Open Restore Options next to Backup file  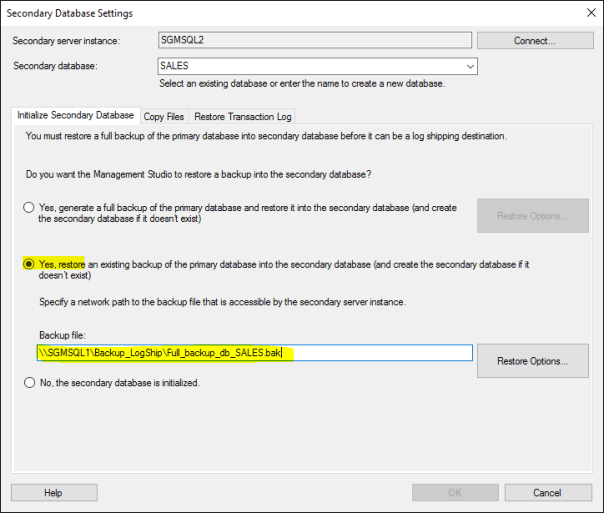pyautogui.click(x=533, y=361)
